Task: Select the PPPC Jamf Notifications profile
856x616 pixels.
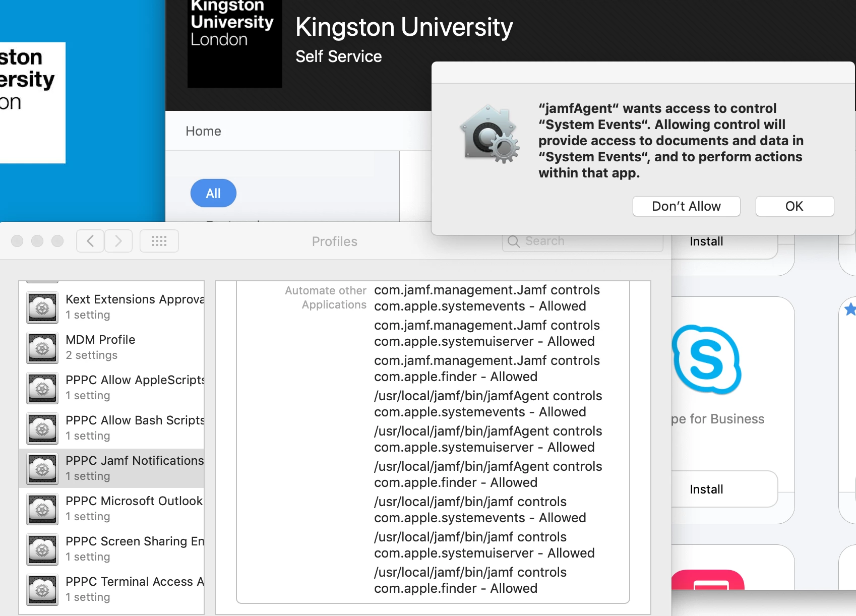Action: click(111, 468)
